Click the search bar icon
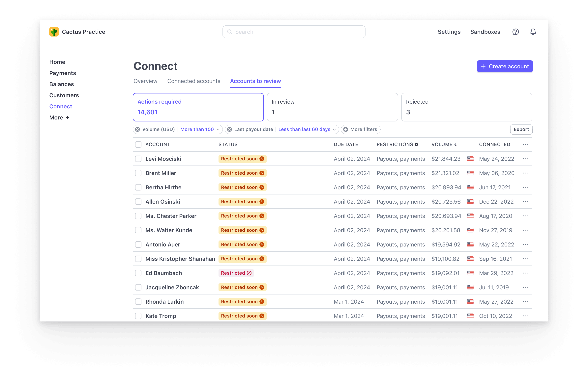This screenshot has width=588, height=381. tap(230, 32)
